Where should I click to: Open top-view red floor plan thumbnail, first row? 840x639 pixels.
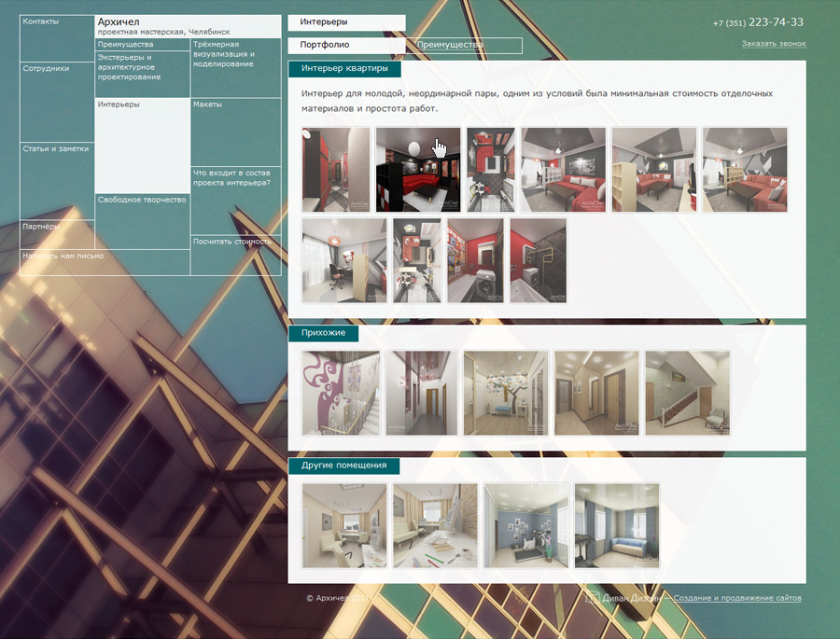[x=491, y=169]
